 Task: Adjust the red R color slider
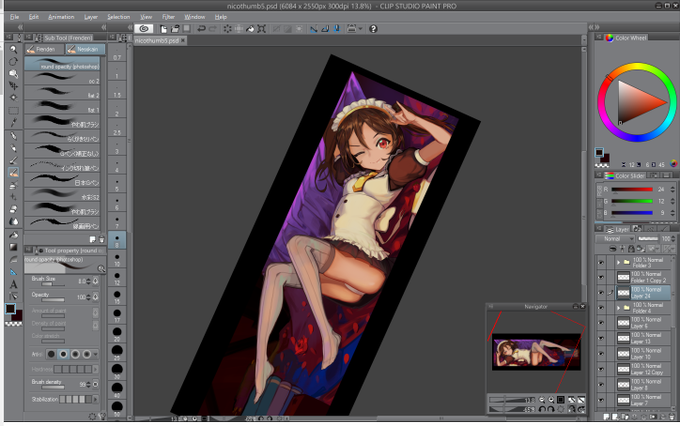(x=632, y=189)
